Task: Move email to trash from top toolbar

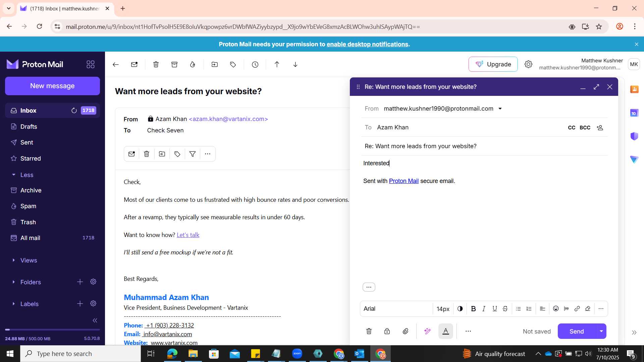Action: [156, 64]
